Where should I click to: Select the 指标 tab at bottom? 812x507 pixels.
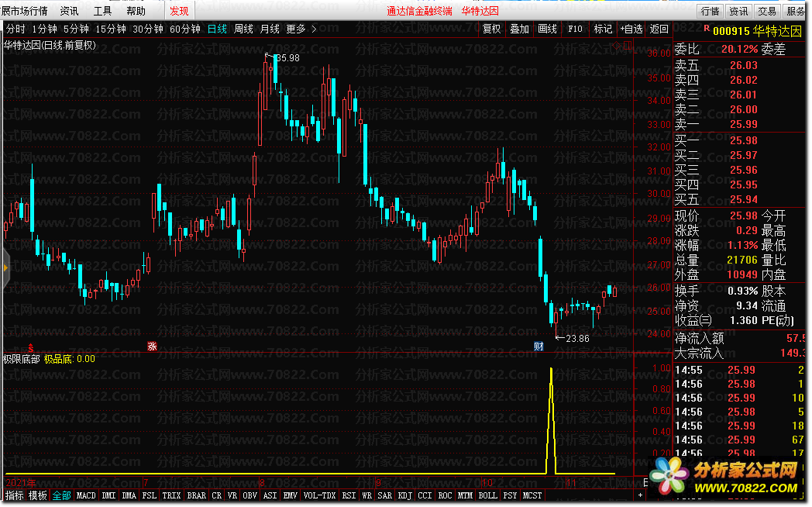(x=15, y=495)
